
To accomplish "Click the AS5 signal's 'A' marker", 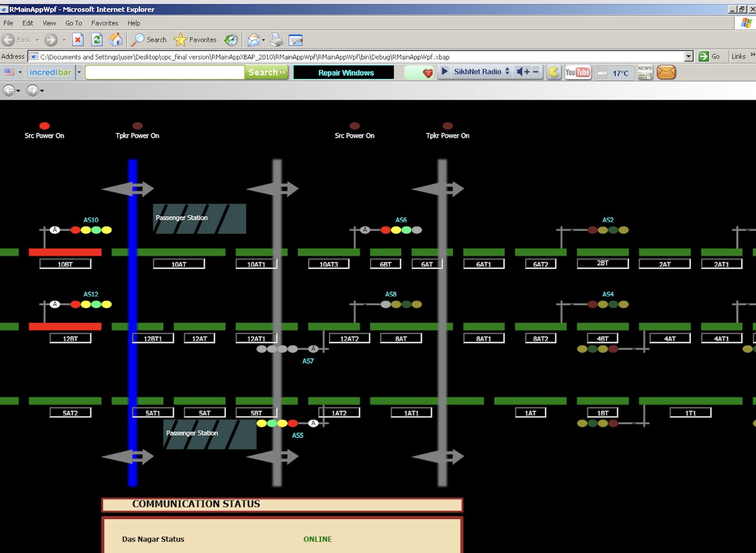I will pos(313,423).
